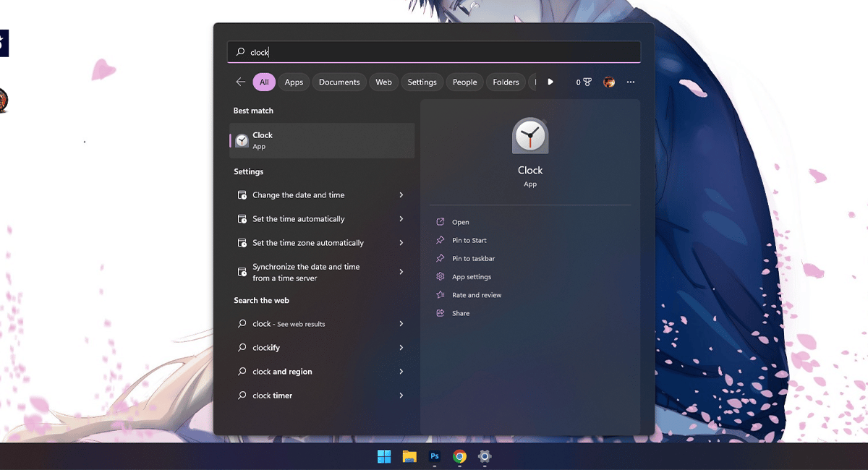This screenshot has width=868, height=470.
Task: Switch to the Settings filter tab
Action: (422, 82)
